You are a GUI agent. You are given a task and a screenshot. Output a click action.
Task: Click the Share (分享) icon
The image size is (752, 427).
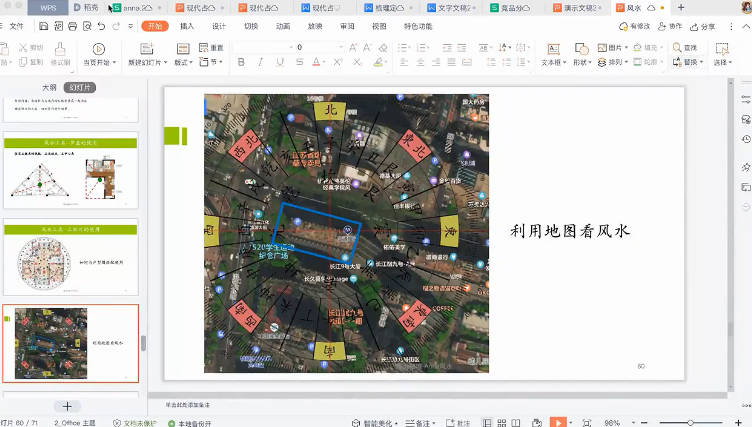pos(695,26)
